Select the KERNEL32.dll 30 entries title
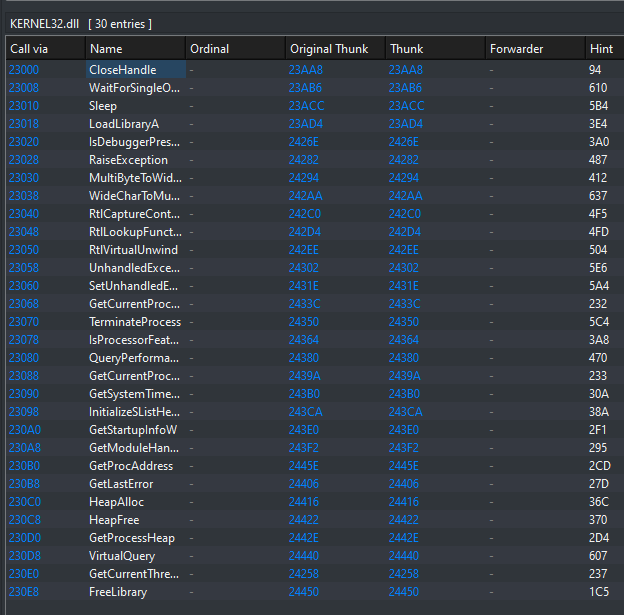This screenshot has width=624, height=615. 81,24
